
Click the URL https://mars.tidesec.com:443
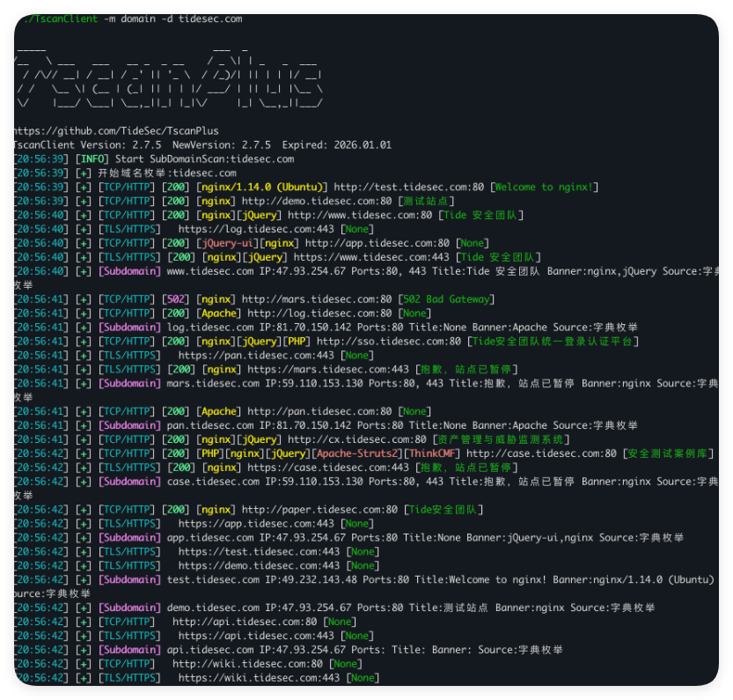click(x=328, y=370)
